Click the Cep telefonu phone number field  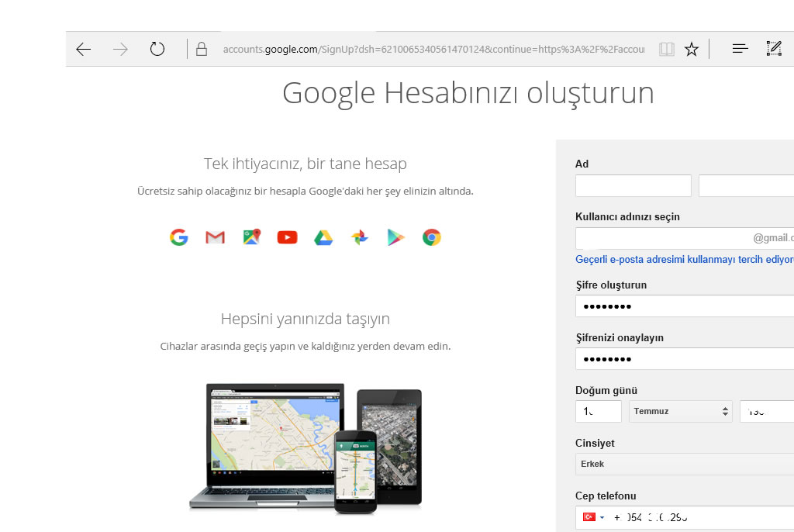(x=685, y=517)
